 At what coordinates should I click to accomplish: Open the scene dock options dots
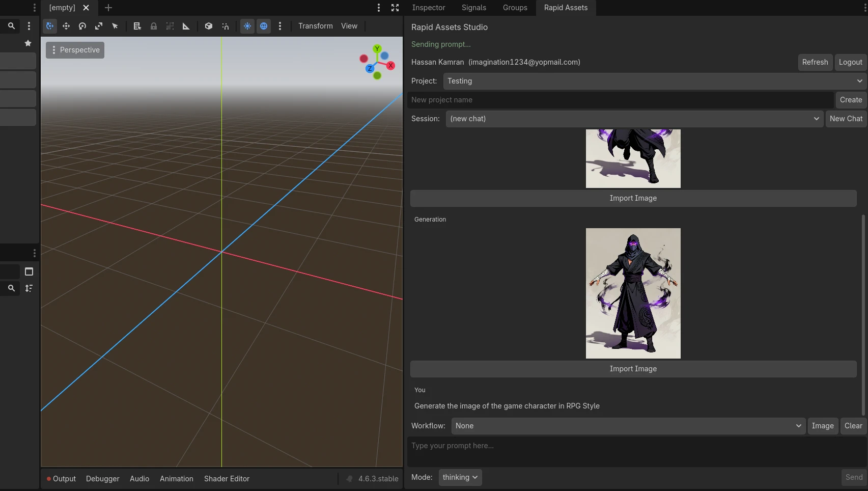(29, 26)
